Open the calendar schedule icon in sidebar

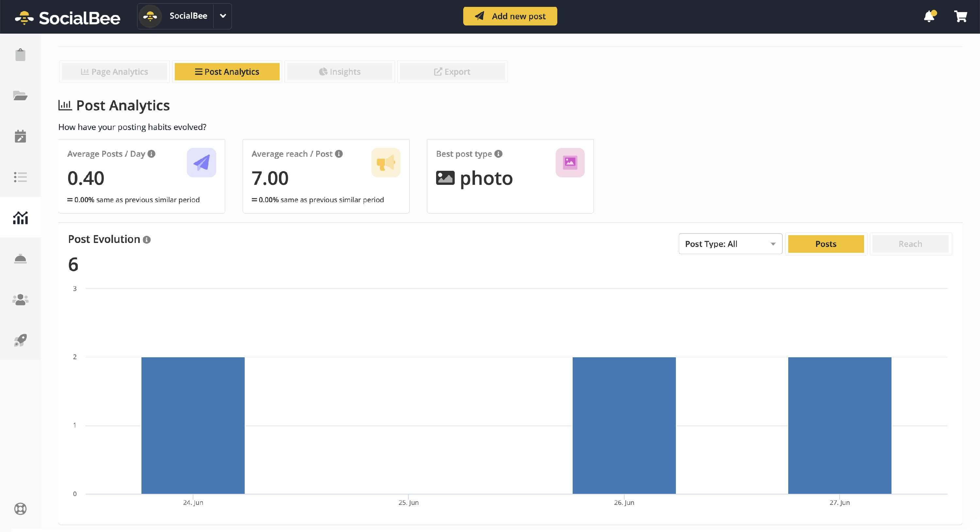tap(20, 136)
